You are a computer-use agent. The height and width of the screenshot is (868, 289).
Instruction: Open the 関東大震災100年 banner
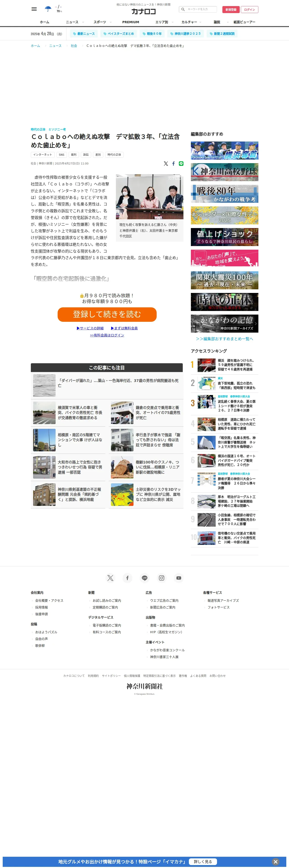224,280
